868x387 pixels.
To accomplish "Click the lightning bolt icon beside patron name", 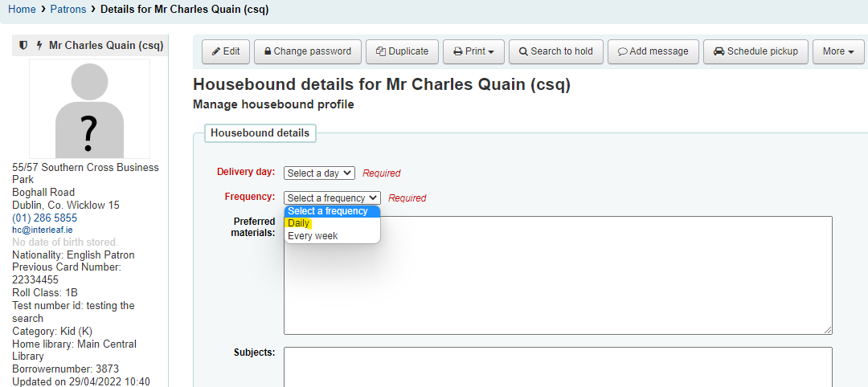I will (x=39, y=46).
